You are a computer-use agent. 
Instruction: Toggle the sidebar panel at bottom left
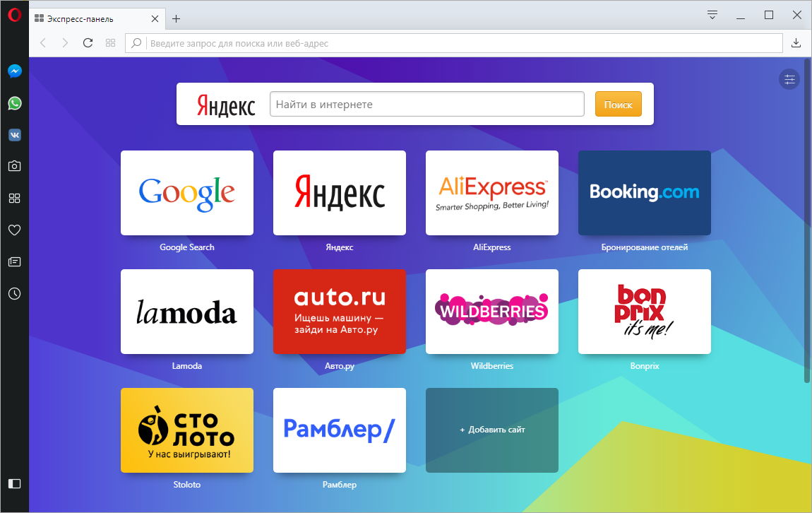(15, 483)
